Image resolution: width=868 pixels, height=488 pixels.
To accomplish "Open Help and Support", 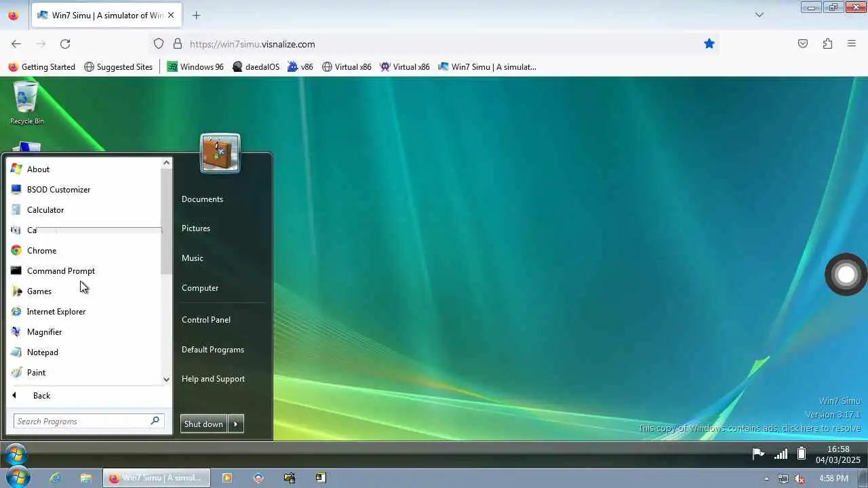I will (x=213, y=379).
